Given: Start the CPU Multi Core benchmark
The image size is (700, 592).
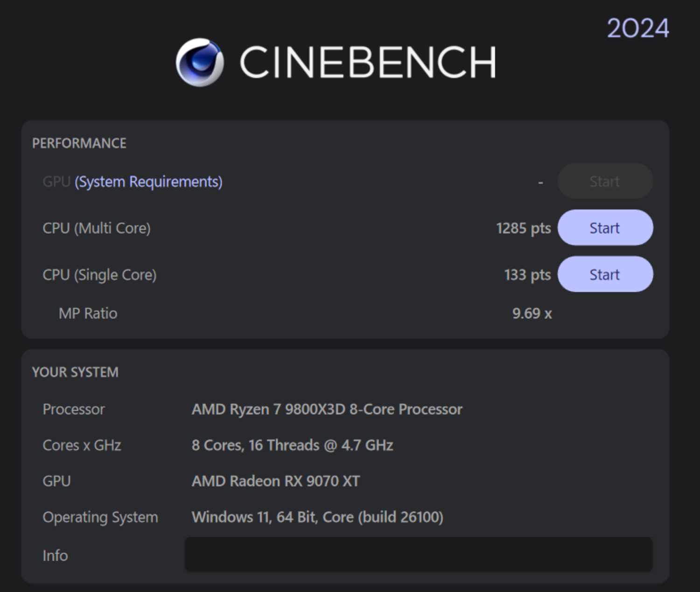Looking at the screenshot, I should 605,228.
